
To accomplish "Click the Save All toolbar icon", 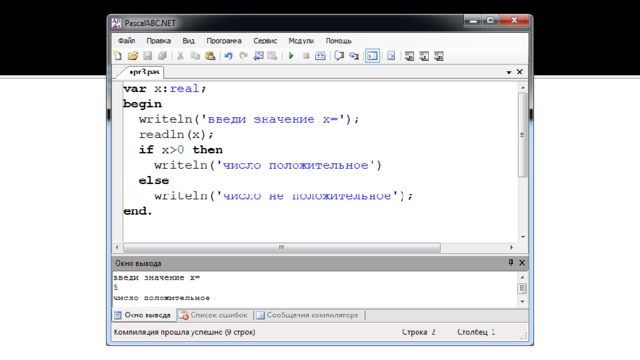I will (x=162, y=56).
